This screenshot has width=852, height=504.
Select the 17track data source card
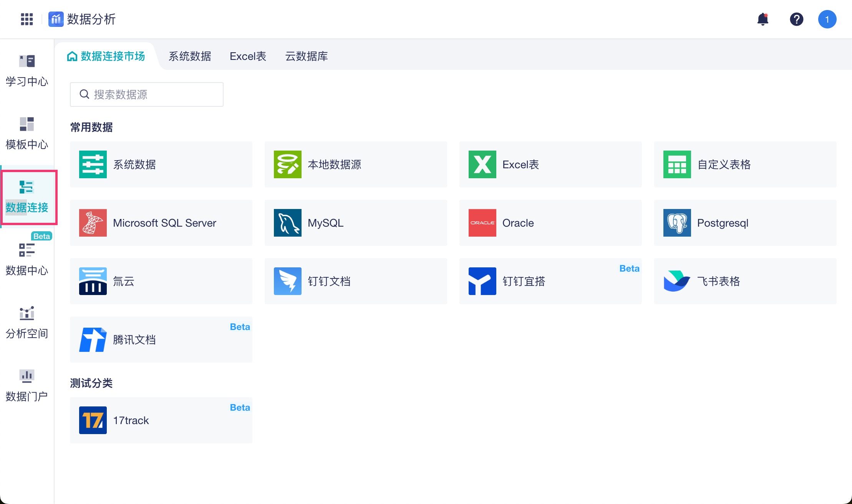pos(161,420)
